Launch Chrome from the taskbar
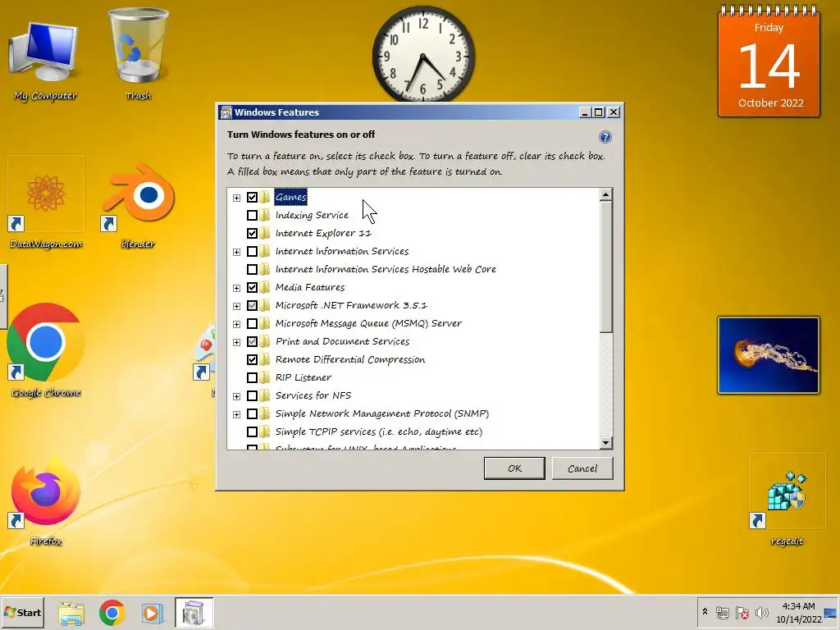The height and width of the screenshot is (630, 840). pos(112,613)
